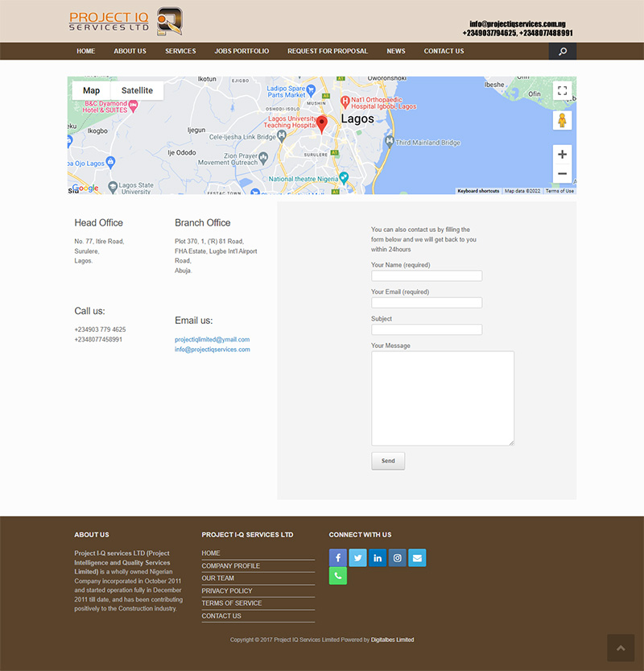Click the Ikogbo label on the map

[x=97, y=131]
